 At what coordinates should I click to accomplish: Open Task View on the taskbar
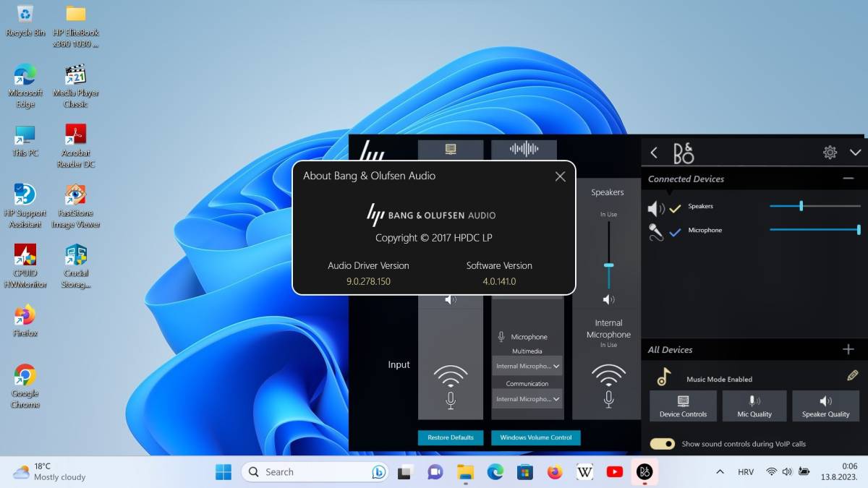click(x=405, y=472)
